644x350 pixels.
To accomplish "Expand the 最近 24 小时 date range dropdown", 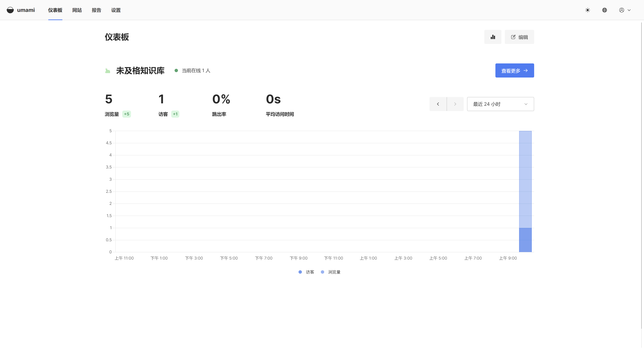I will click(500, 104).
